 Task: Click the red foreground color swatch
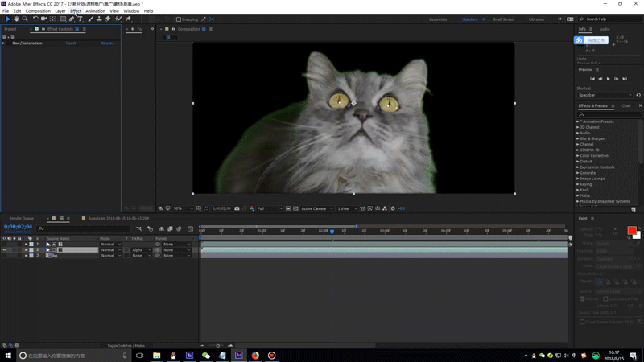pyautogui.click(x=632, y=231)
